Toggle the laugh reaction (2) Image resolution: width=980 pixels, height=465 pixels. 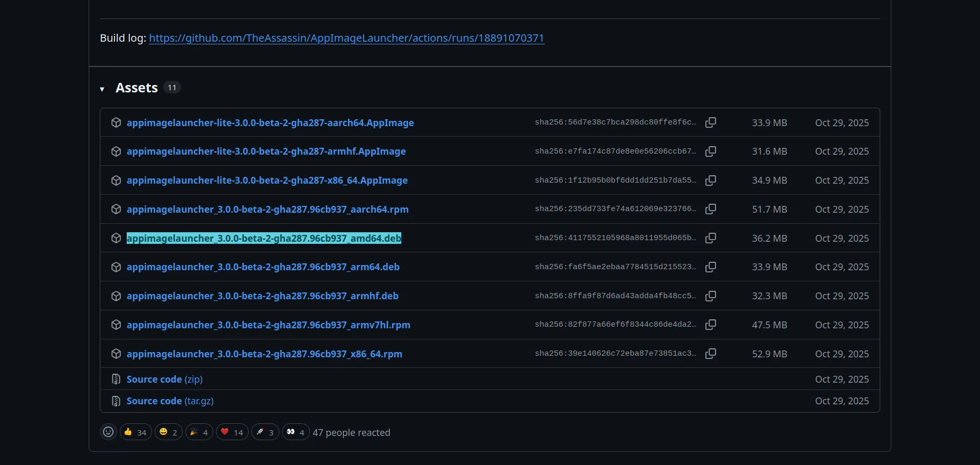168,432
